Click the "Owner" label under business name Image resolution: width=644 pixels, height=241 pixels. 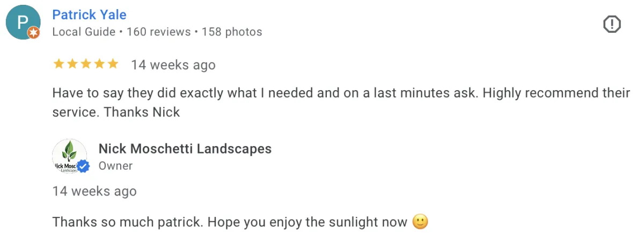115,166
